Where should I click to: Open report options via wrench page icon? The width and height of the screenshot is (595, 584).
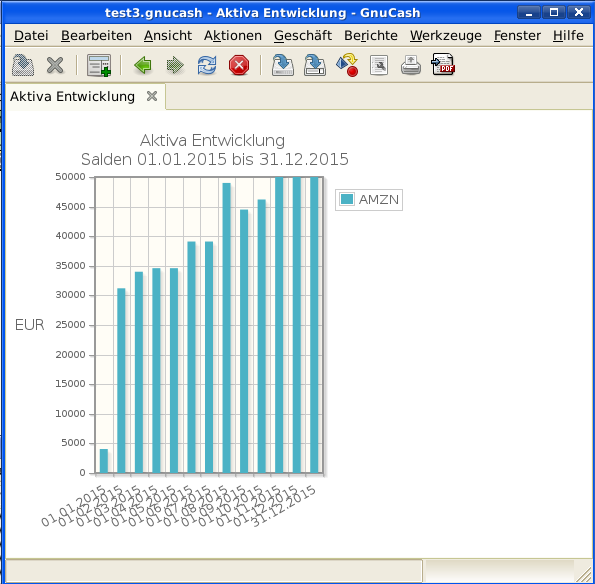pyautogui.click(x=379, y=65)
